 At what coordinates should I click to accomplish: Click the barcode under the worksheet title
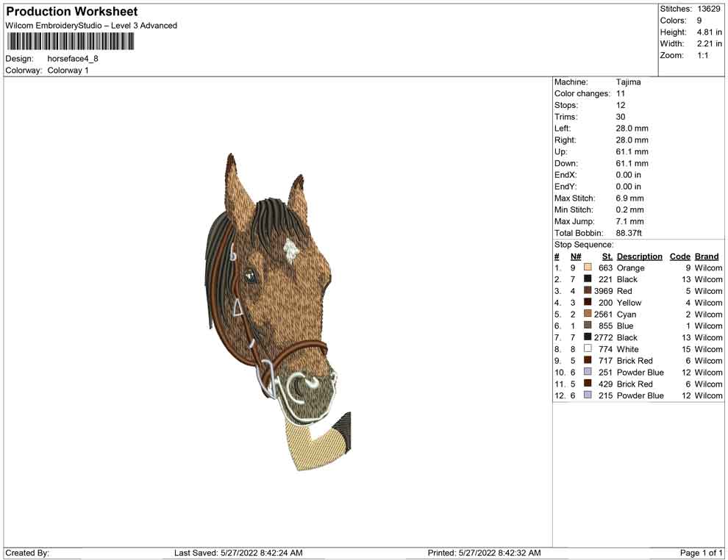70,40
